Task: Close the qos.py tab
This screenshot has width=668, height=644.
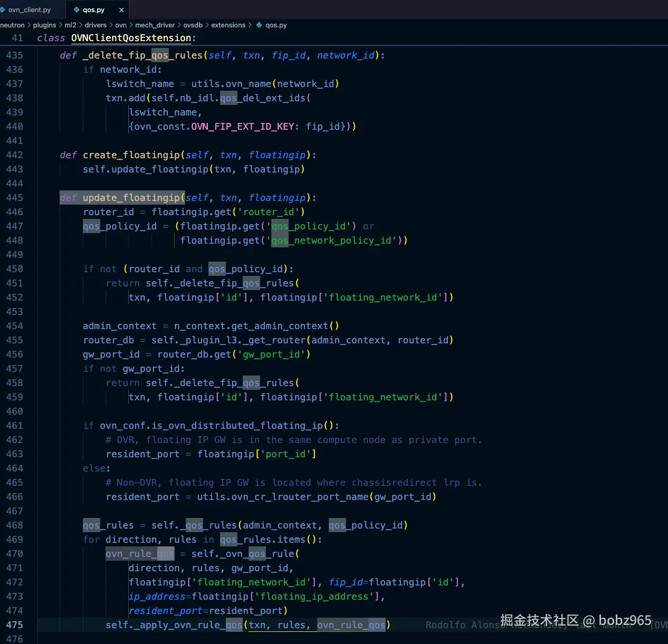Action: point(122,10)
